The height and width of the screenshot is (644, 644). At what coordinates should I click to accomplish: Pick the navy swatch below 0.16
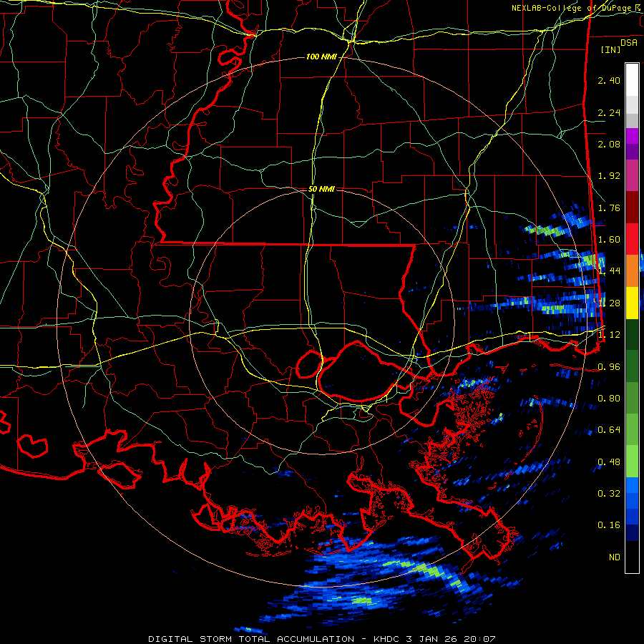632,532
